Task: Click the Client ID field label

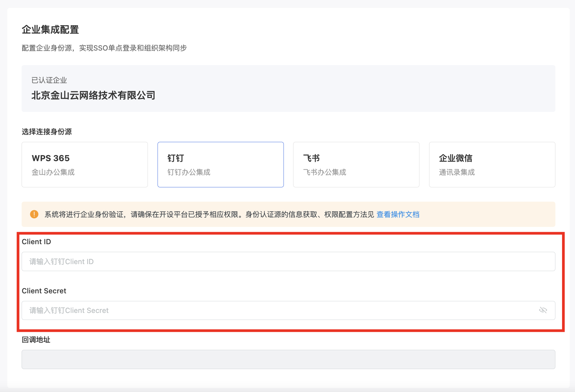Action: (x=37, y=242)
